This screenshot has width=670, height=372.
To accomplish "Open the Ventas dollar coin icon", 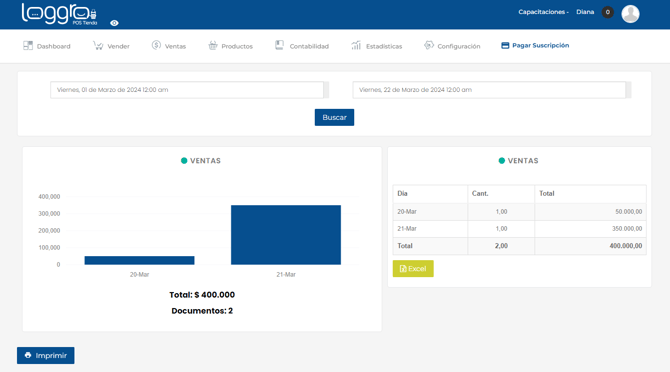I will 156,45.
